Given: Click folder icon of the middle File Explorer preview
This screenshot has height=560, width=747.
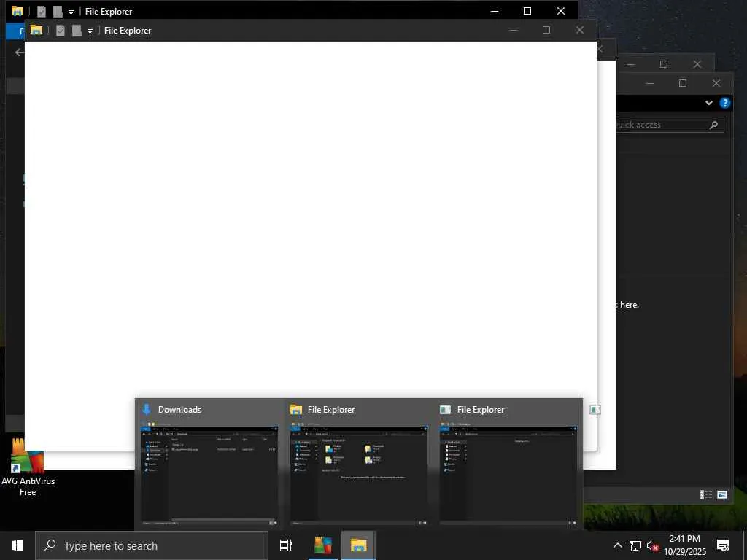Looking at the screenshot, I should [x=296, y=410].
